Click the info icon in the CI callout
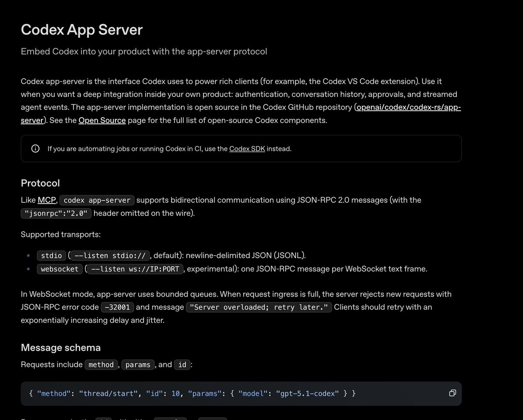The width and height of the screenshot is (523, 420). click(35, 149)
